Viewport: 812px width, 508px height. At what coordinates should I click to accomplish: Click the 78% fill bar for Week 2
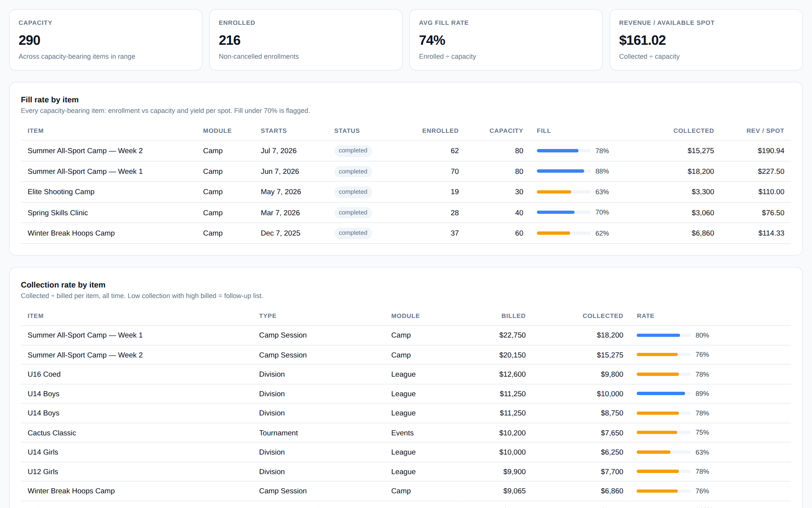pyautogui.click(x=564, y=151)
